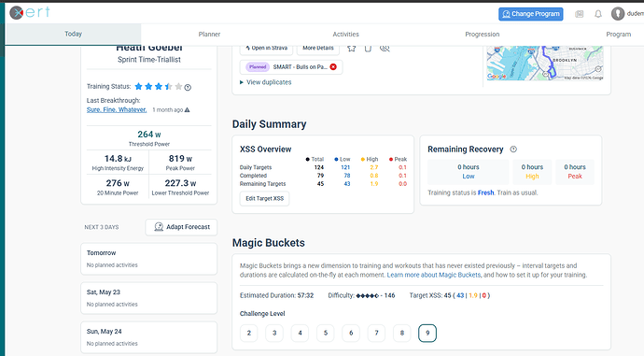Image resolution: width=644 pixels, height=356 pixels.
Task: Open the Sat, May 23 card
Action: [x=148, y=298]
